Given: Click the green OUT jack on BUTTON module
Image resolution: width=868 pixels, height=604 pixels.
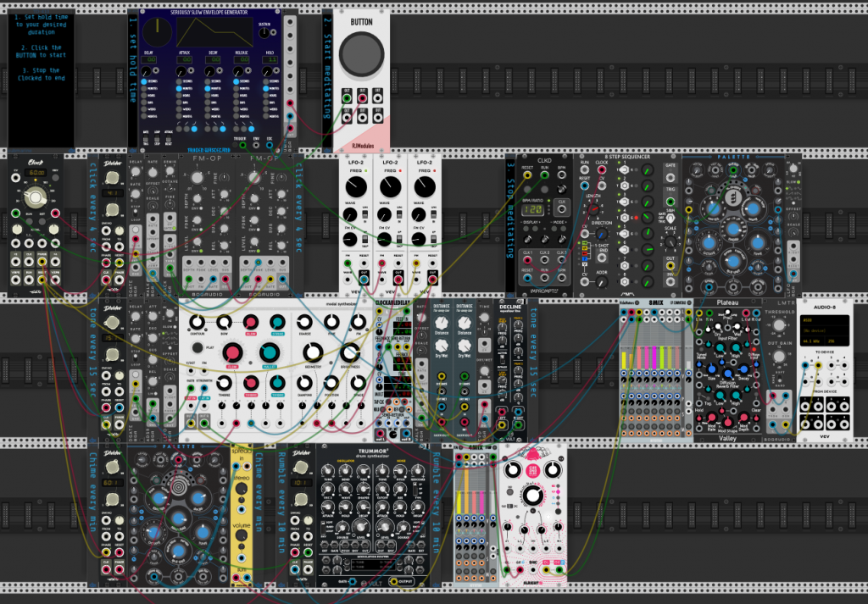Looking at the screenshot, I should 347,98.
